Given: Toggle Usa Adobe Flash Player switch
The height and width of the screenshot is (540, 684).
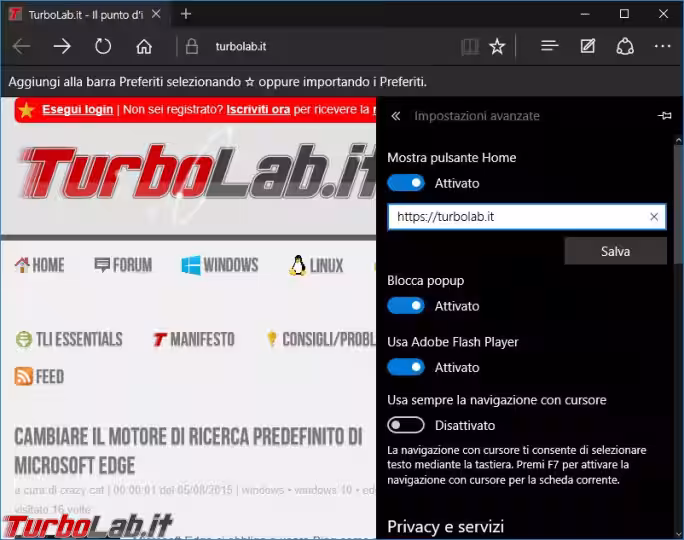Looking at the screenshot, I should coord(406,367).
